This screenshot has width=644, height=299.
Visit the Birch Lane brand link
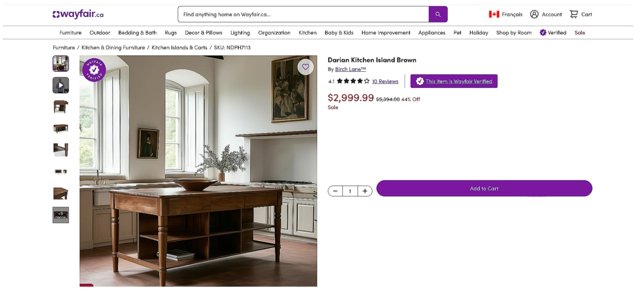(350, 69)
